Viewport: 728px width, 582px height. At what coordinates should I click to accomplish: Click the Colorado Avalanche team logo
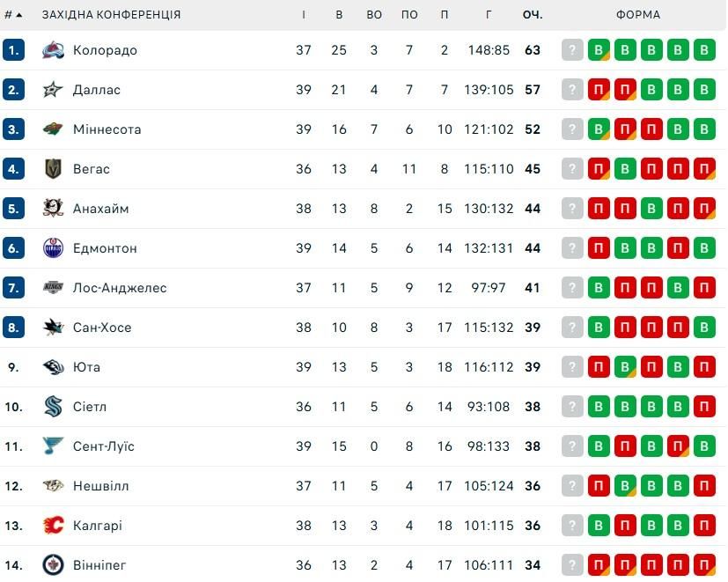coord(54,50)
